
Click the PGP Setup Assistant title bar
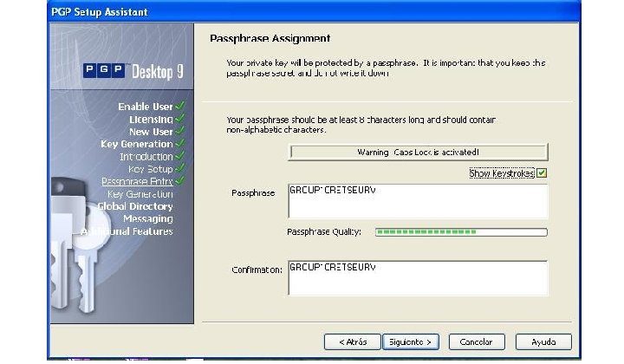point(314,11)
